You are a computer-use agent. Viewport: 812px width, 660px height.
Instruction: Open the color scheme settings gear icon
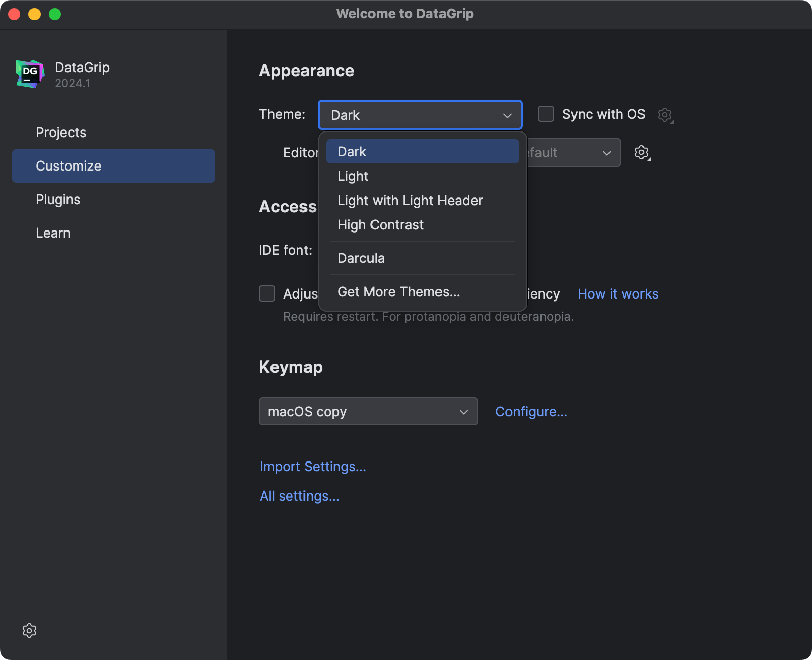point(641,152)
